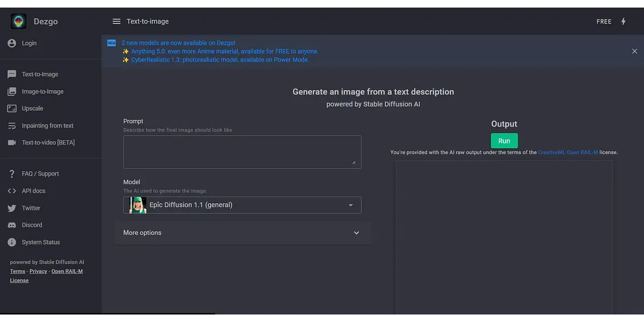Click the Login account icon
Image resolution: width=644 pixels, height=322 pixels.
[x=12, y=43]
